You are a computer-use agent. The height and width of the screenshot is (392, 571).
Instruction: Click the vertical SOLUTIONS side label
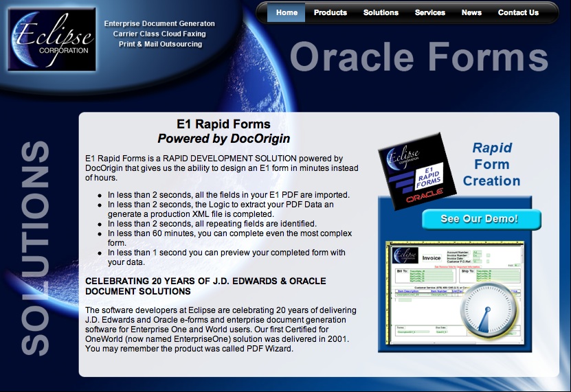point(35,249)
